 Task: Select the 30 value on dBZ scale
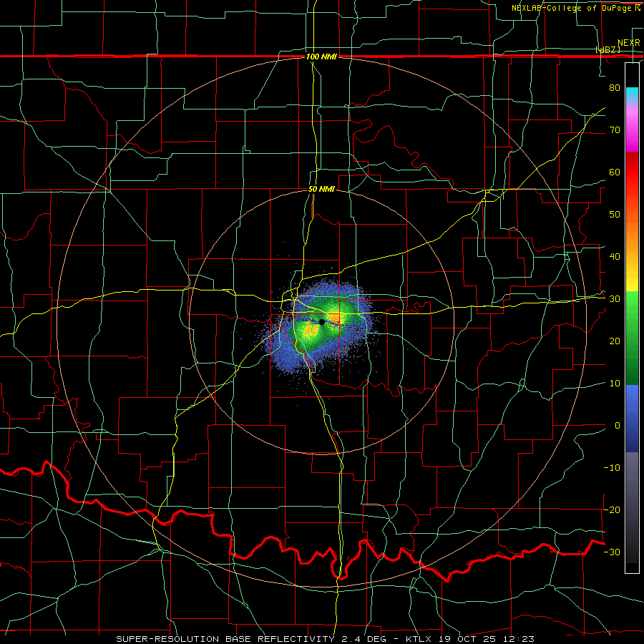coord(615,299)
